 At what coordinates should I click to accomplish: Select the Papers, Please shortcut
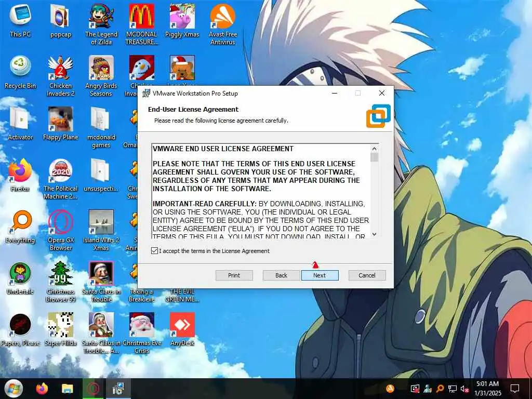20,330
